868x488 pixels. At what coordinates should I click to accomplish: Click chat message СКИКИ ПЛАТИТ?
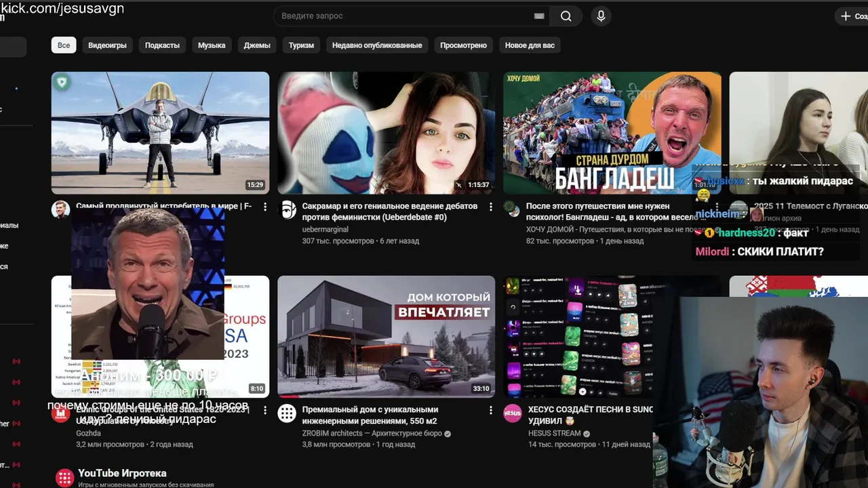pos(781,251)
